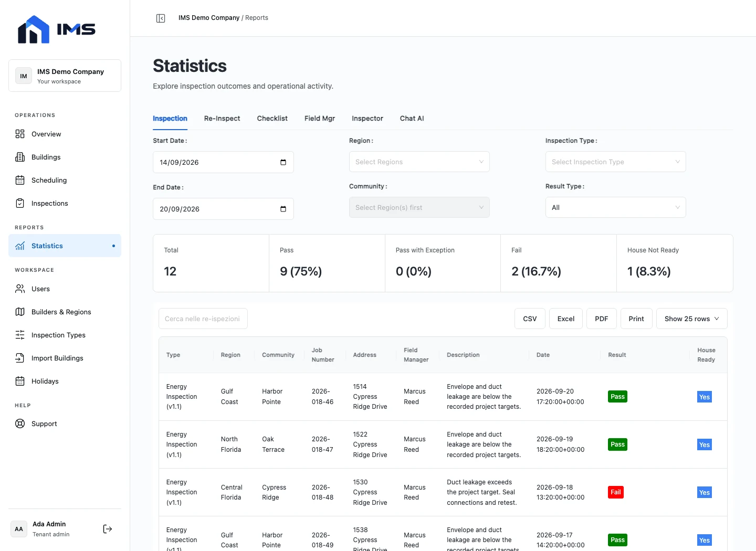Click the inspections search field

pos(203,319)
